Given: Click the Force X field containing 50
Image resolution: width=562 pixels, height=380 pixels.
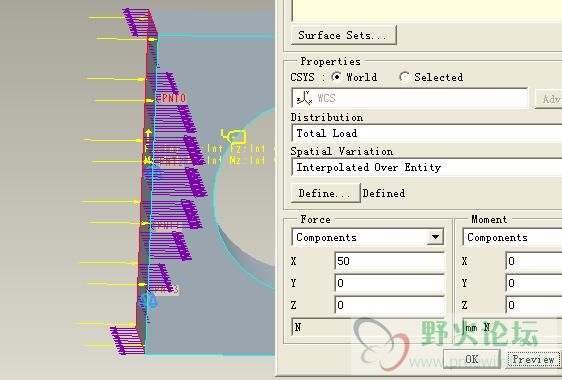Looking at the screenshot, I should tap(389, 261).
